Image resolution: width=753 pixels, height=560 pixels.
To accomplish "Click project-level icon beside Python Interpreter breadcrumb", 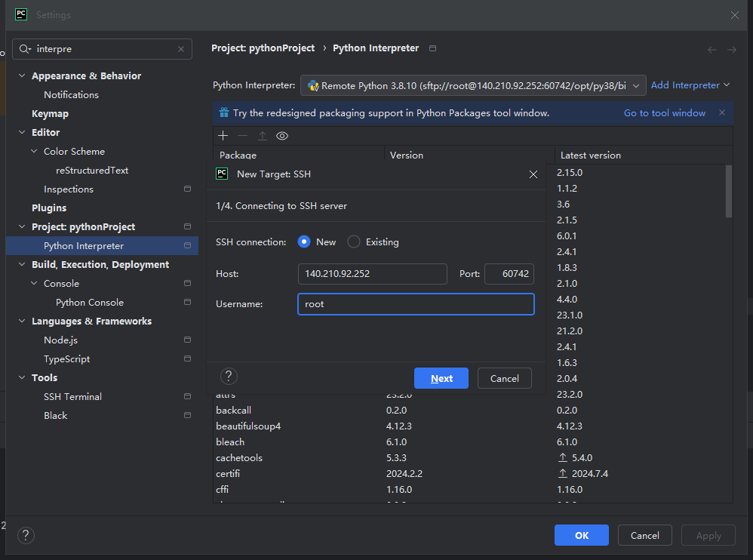I will pos(432,48).
